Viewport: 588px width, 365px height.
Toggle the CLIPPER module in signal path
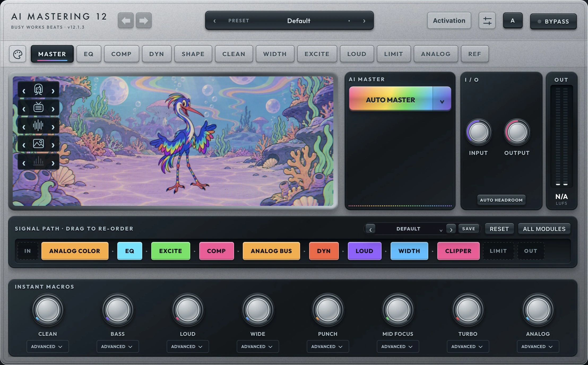pos(458,251)
